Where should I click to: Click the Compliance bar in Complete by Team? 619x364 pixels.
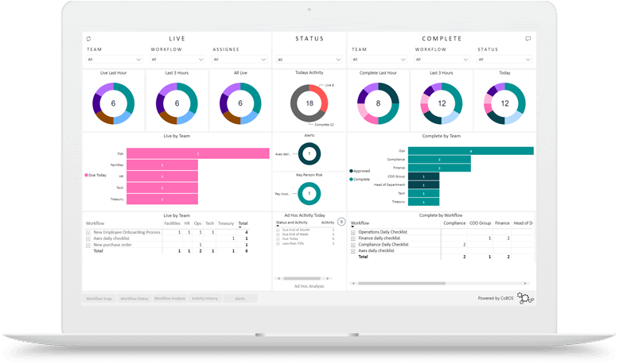point(439,159)
